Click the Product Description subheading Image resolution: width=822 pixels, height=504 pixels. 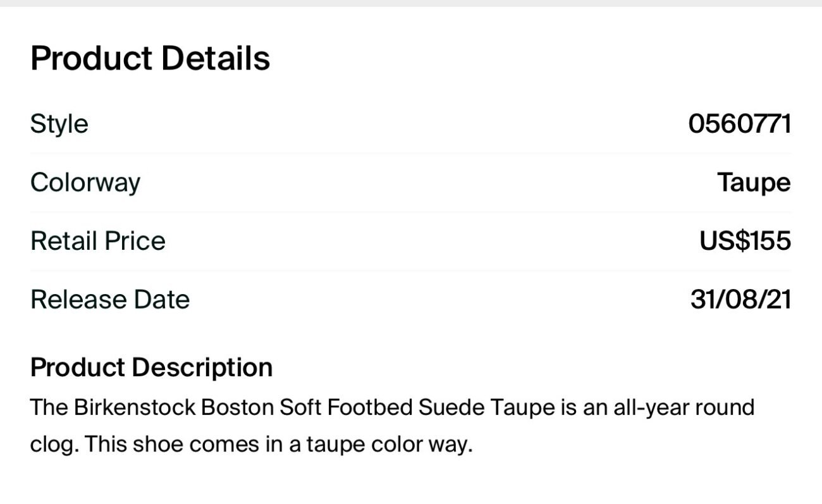tap(151, 367)
